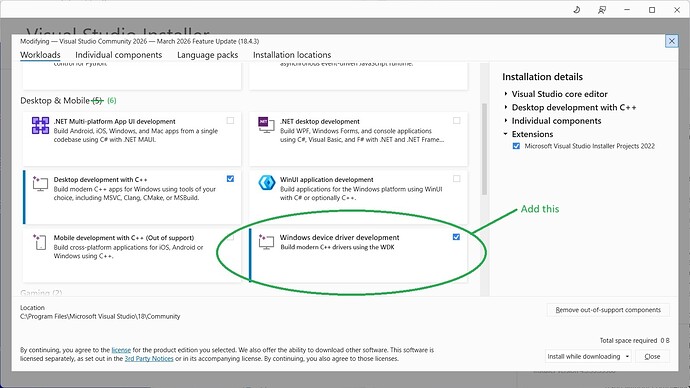This screenshot has height=388, width=690.
Task: Expand Individual components details
Action: pyautogui.click(x=506, y=121)
